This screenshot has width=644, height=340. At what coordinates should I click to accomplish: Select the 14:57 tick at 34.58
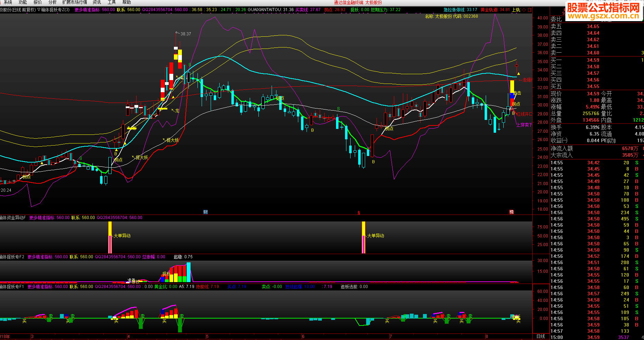click(597, 331)
